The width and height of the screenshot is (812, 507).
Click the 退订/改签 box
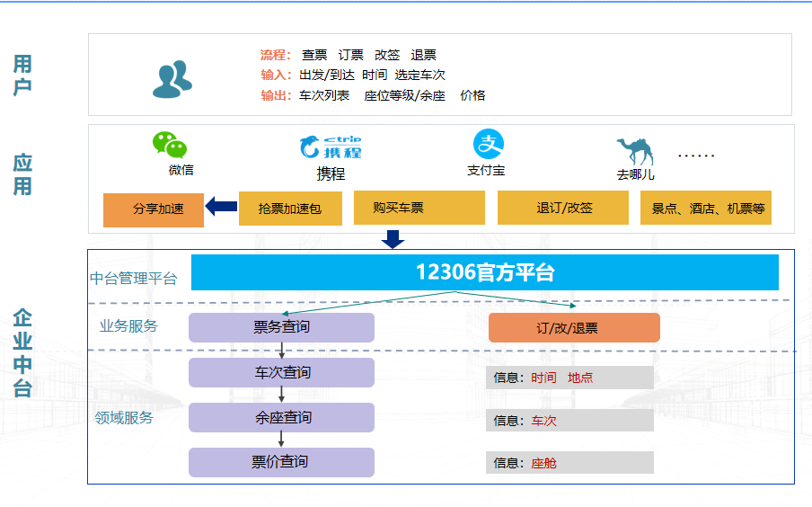[563, 208]
